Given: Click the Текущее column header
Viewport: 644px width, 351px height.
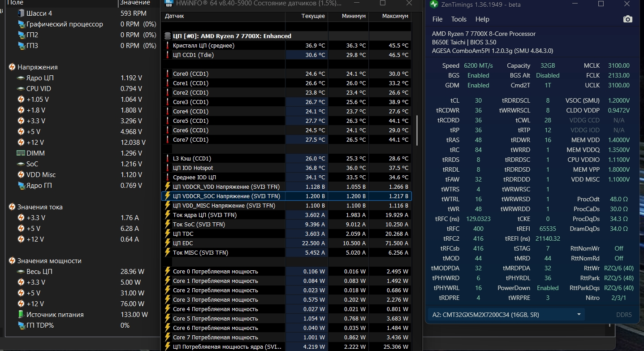Looking at the screenshot, I should [x=307, y=16].
